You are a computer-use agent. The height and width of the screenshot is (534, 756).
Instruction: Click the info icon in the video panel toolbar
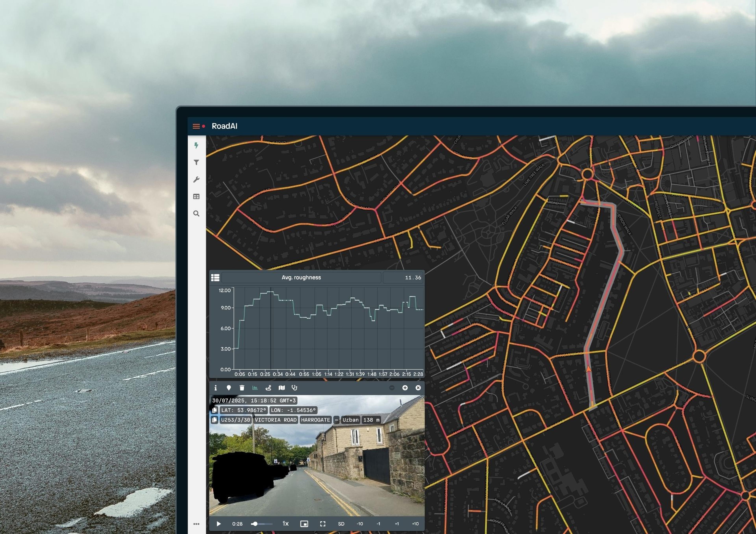point(216,388)
